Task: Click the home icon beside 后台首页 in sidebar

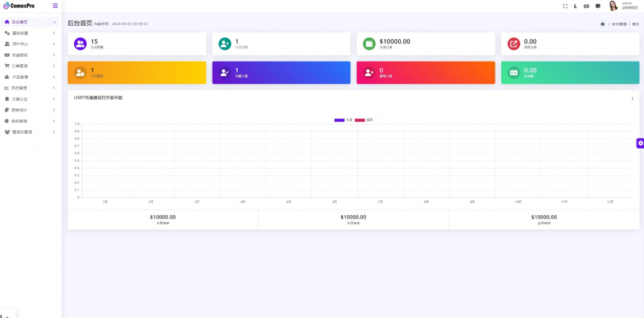Action: (7, 22)
